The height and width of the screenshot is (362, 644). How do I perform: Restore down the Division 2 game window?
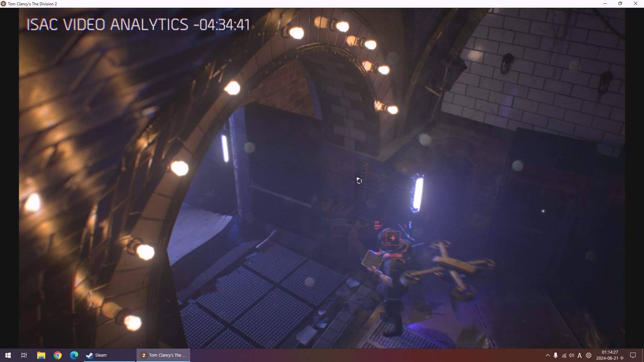[621, 4]
